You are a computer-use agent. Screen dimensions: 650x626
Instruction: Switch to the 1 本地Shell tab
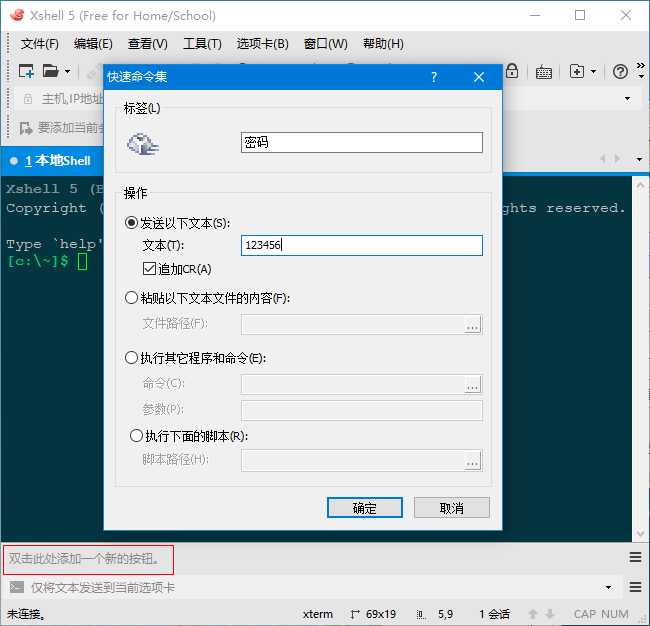coord(52,161)
